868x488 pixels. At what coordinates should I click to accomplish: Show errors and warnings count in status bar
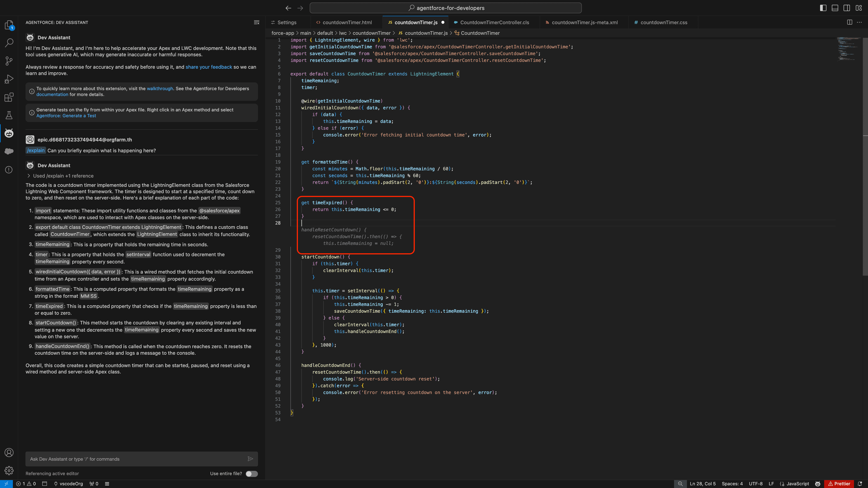click(26, 484)
